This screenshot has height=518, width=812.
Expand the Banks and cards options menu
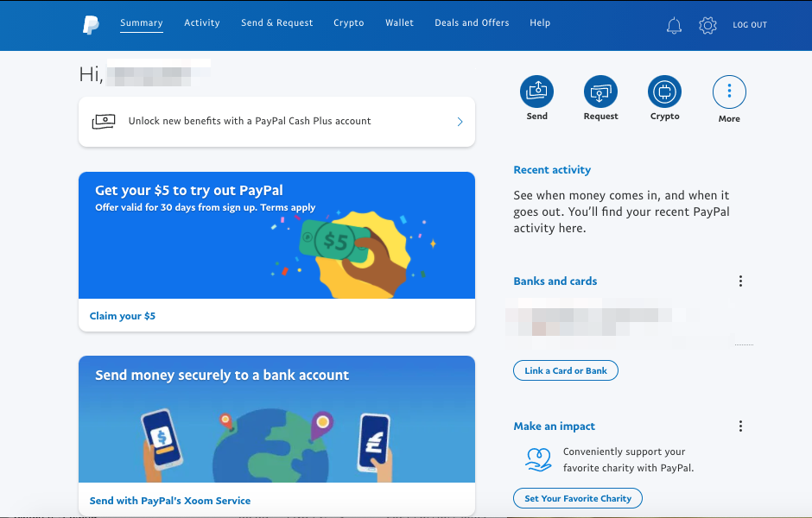point(740,281)
